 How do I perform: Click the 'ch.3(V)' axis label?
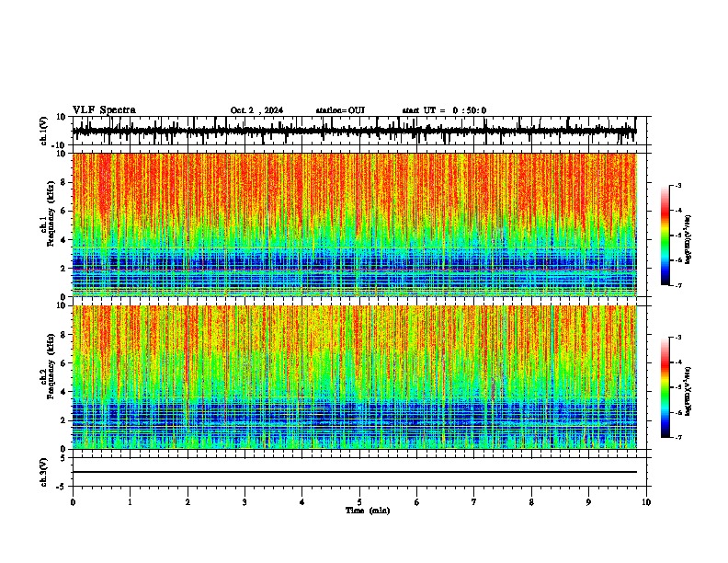point(44,472)
